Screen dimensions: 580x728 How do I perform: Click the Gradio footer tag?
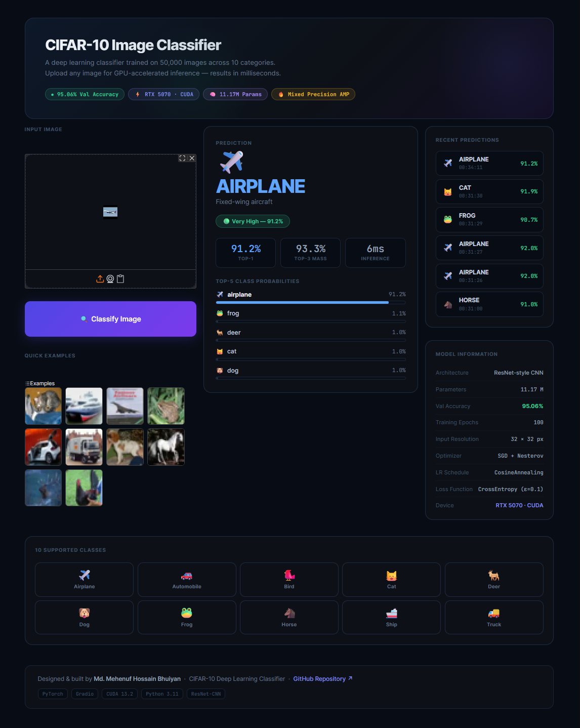tap(85, 694)
